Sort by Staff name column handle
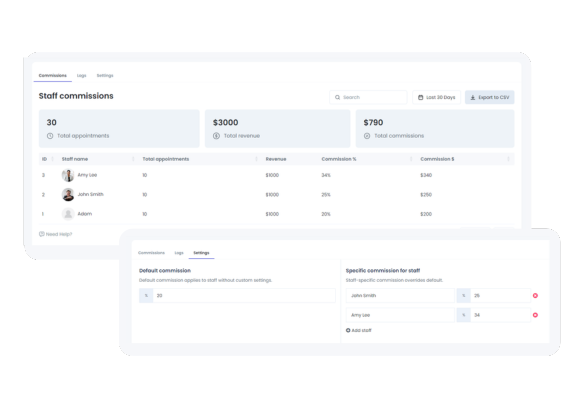Screen dimensions: 584x408 pos(133,159)
